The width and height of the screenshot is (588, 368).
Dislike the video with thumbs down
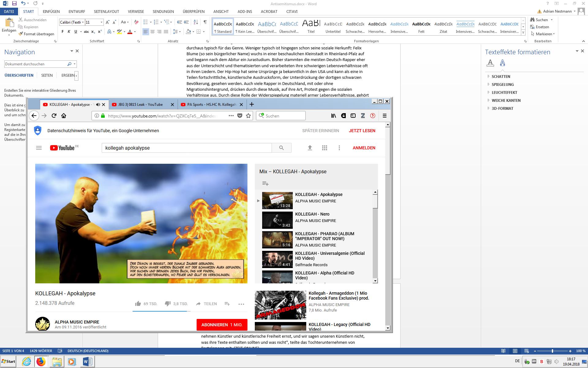[168, 304]
